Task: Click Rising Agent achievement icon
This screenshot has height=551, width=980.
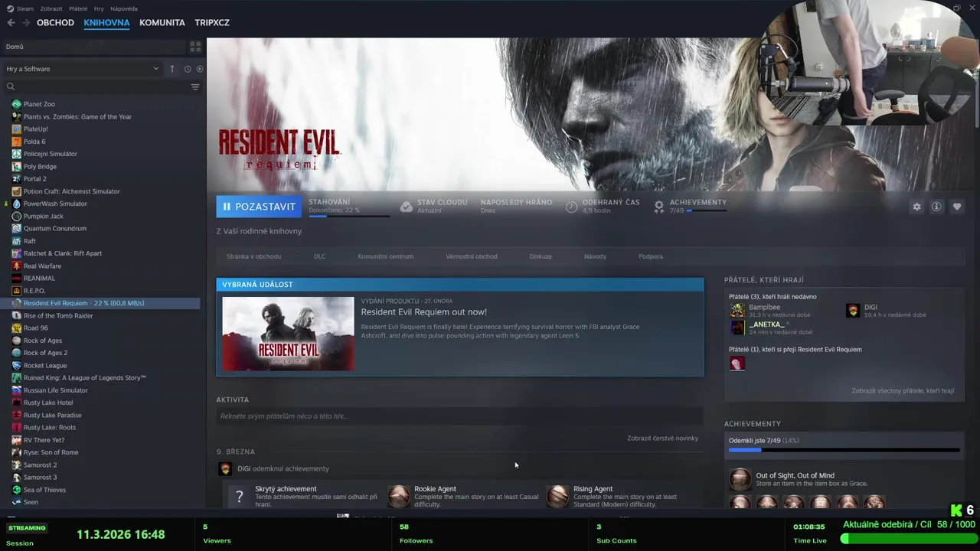Action: pyautogui.click(x=558, y=496)
